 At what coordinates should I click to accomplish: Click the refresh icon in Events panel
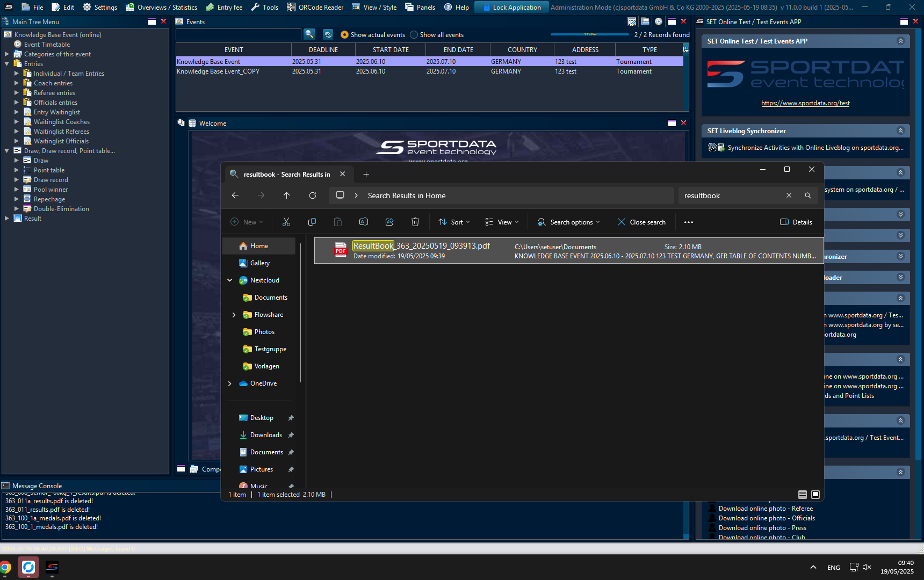(x=328, y=34)
